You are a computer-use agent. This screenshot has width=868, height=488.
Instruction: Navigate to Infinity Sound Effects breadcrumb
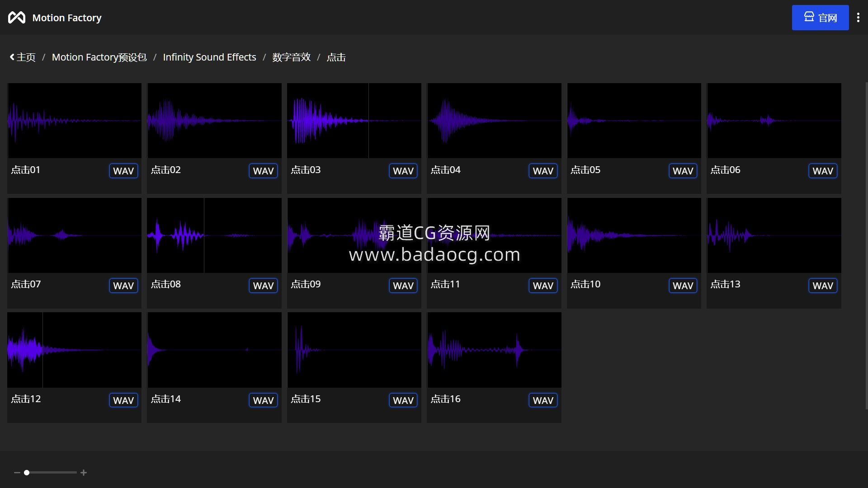pyautogui.click(x=209, y=57)
